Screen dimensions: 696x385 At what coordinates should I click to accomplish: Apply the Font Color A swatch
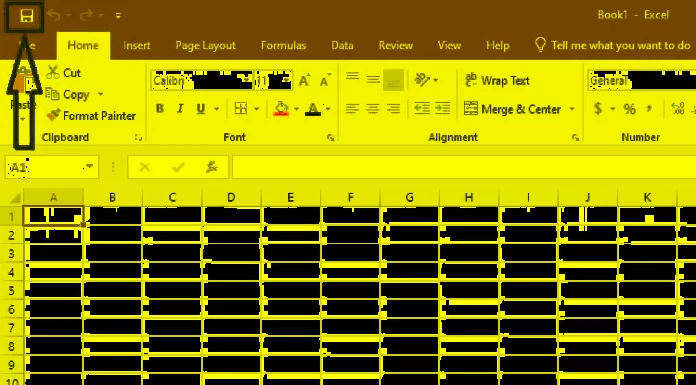click(x=313, y=109)
